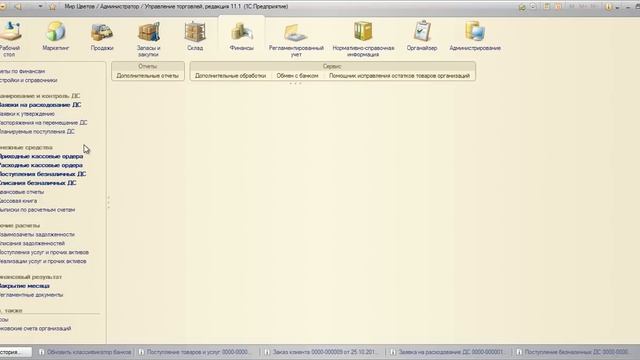The image size is (640, 360).
Task: Open Расходные кассовые ордера
Action: pos(41,165)
